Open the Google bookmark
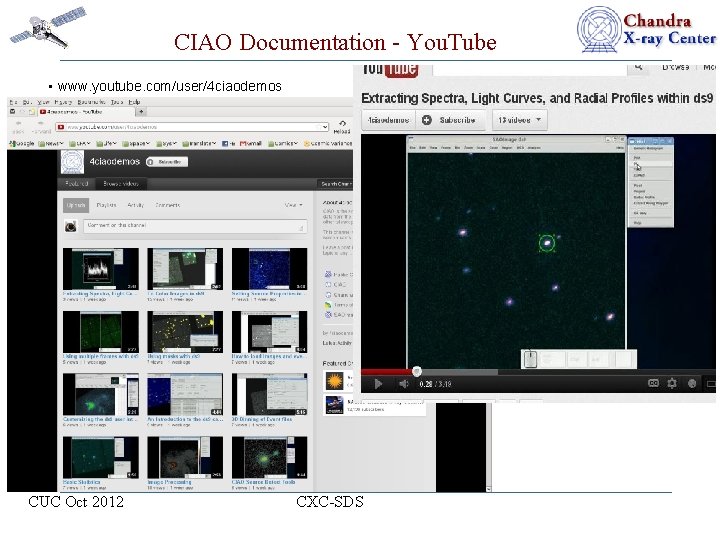Viewport: 720px width, 540px height. tap(22, 143)
